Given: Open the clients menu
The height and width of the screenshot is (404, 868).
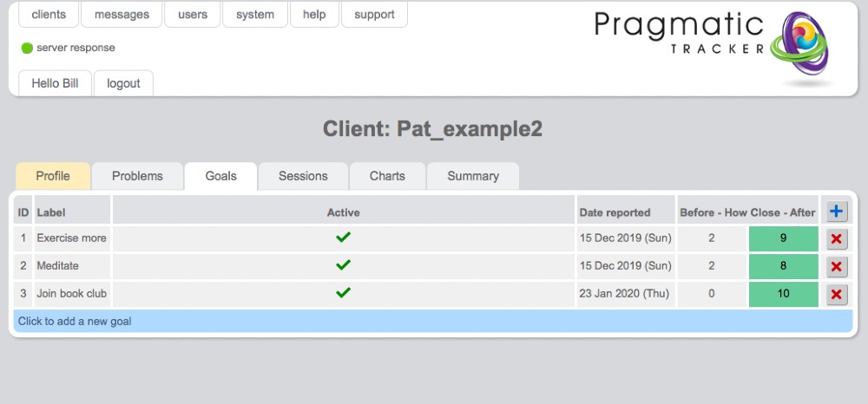Looking at the screenshot, I should pyautogui.click(x=49, y=15).
